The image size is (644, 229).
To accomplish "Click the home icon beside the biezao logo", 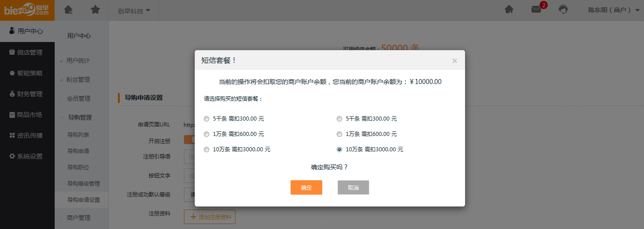I will pyautogui.click(x=68, y=10).
